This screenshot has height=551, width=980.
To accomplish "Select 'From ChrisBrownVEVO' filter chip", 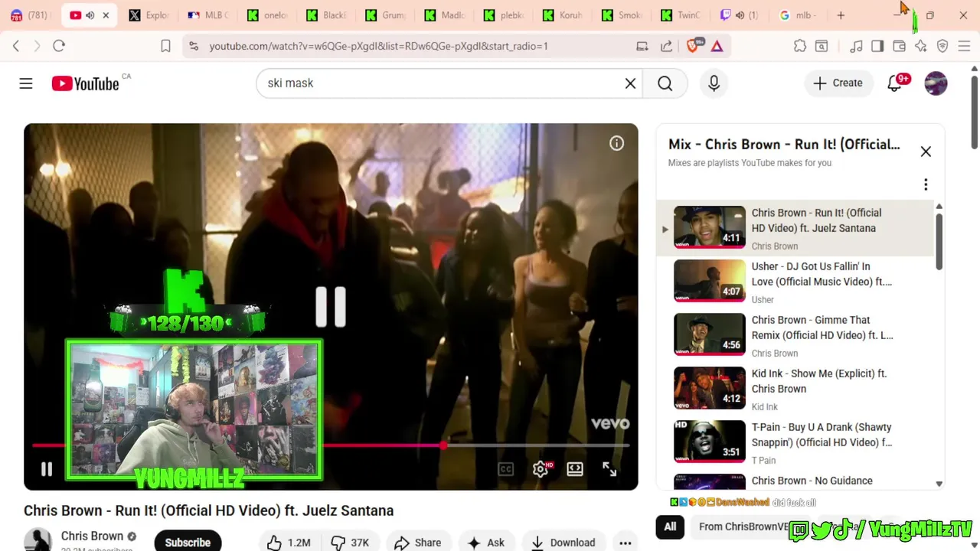I will pyautogui.click(x=744, y=527).
